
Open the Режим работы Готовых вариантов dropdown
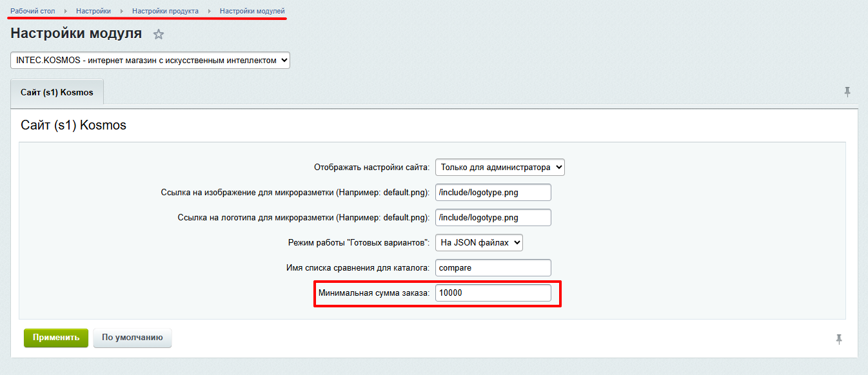[478, 242]
